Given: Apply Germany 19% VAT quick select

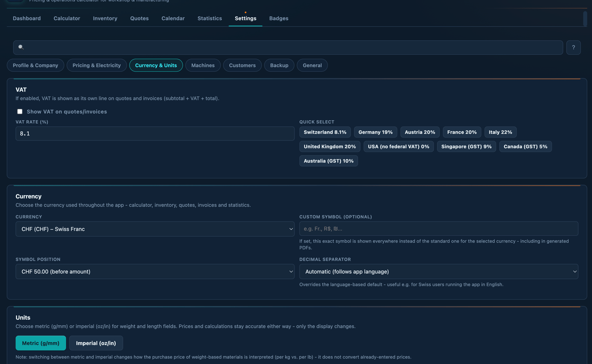Looking at the screenshot, I should (375, 132).
